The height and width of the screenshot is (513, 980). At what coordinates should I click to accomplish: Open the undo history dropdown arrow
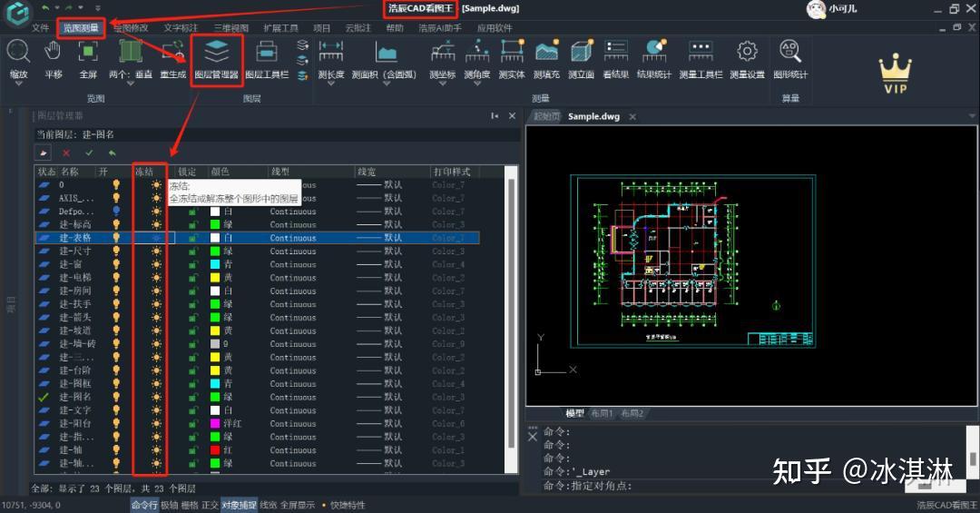(57, 8)
